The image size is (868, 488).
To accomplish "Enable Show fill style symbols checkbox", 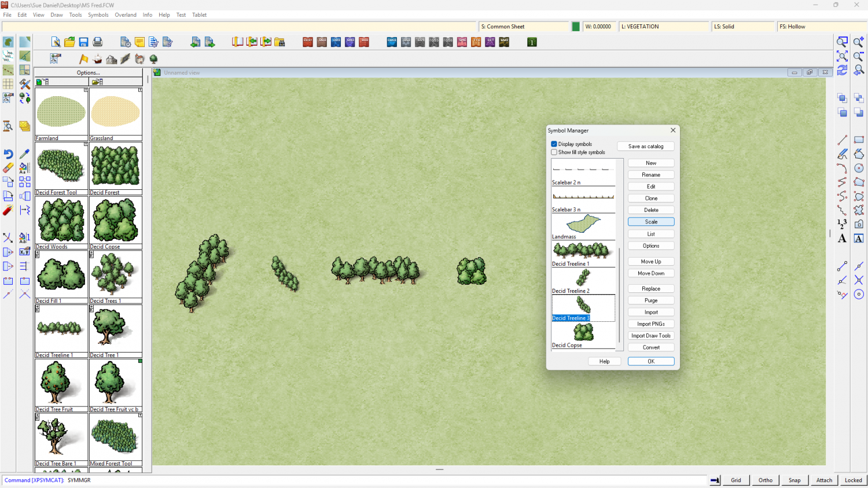I will click(554, 152).
